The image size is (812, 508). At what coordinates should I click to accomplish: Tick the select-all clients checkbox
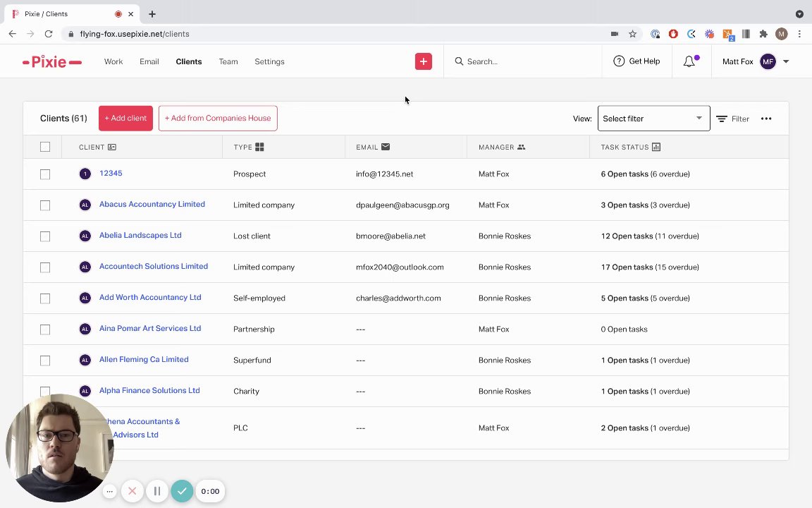point(45,147)
